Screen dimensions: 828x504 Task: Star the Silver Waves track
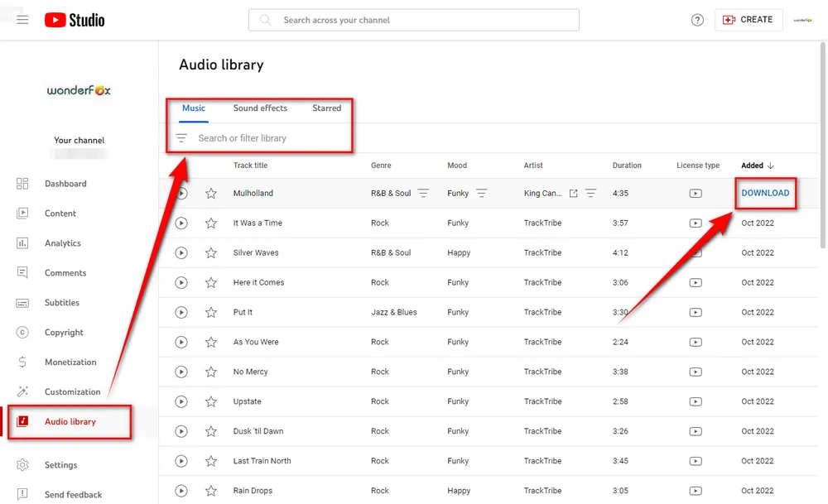(211, 253)
